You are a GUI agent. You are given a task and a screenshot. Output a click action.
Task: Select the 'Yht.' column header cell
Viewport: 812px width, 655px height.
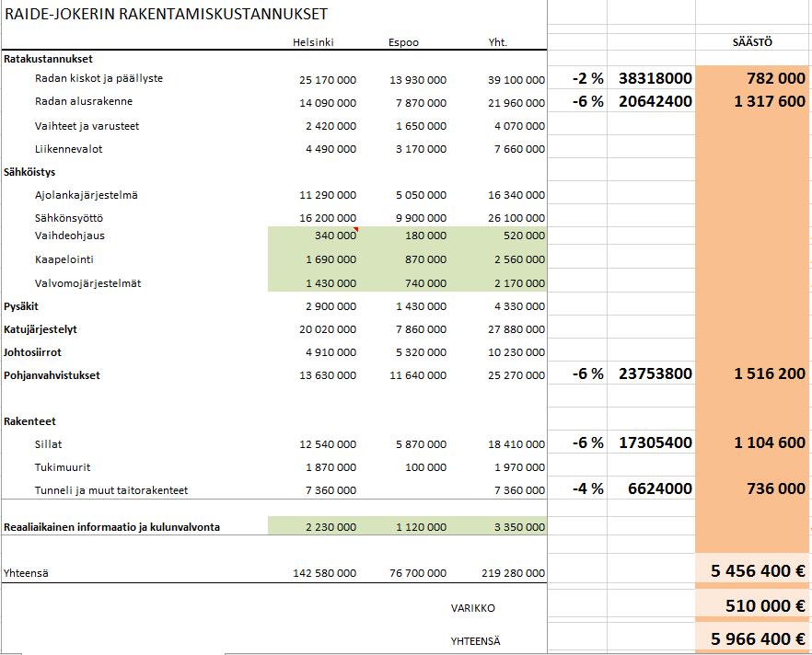pos(498,42)
